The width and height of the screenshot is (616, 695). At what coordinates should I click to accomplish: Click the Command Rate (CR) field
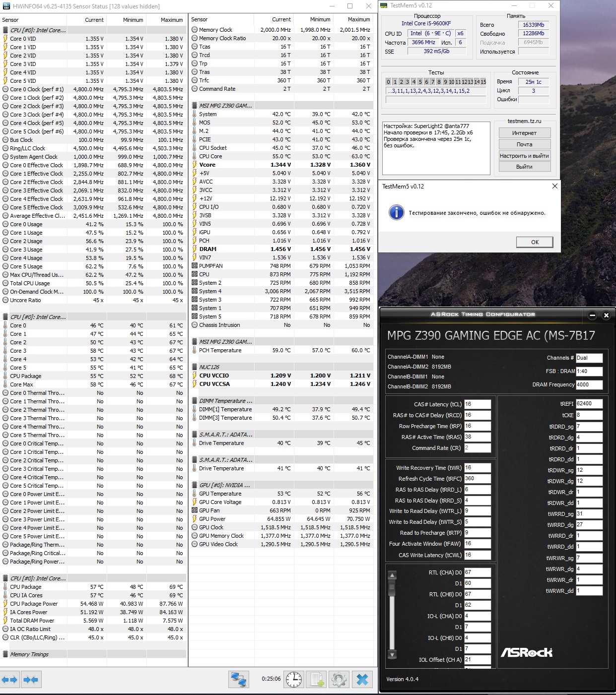tap(478, 448)
